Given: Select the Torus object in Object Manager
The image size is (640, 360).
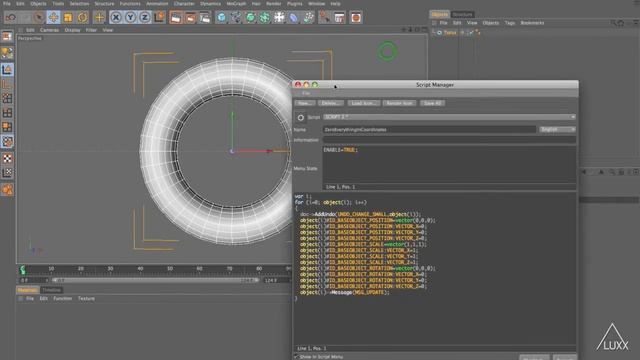Looking at the screenshot, I should coord(450,33).
